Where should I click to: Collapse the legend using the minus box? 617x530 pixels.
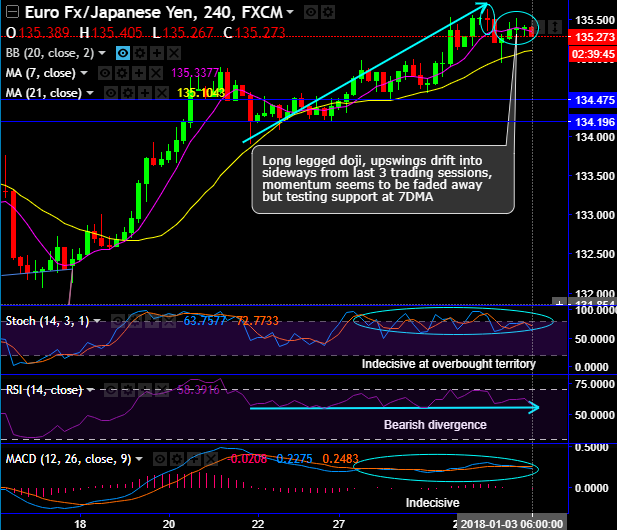click(12, 12)
